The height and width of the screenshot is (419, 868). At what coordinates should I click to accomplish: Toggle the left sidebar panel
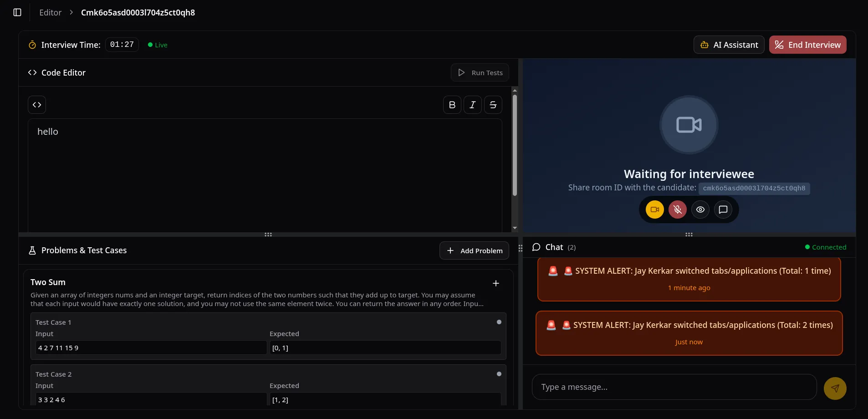click(x=17, y=12)
